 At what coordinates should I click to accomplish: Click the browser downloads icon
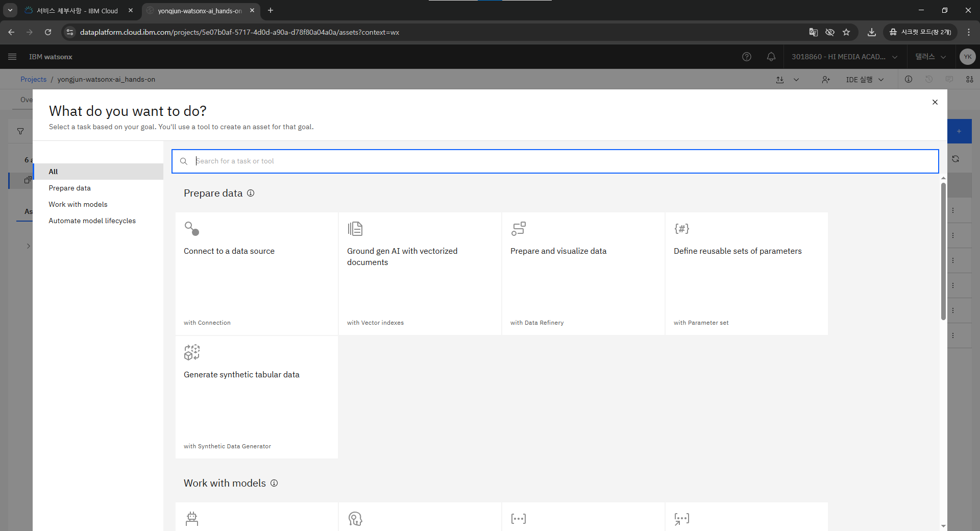tap(872, 32)
